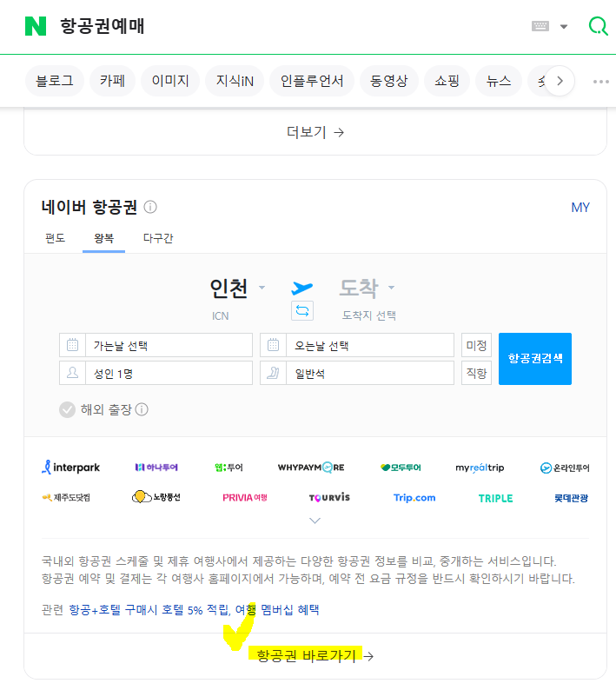This screenshot has width=616, height=690.
Task: Select the 블로그 tab
Action: [x=55, y=81]
